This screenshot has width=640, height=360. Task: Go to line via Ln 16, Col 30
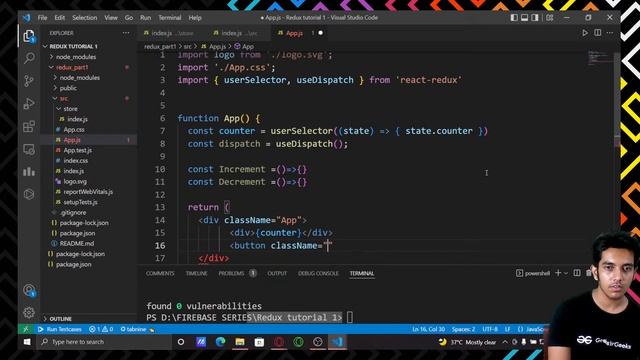point(429,329)
